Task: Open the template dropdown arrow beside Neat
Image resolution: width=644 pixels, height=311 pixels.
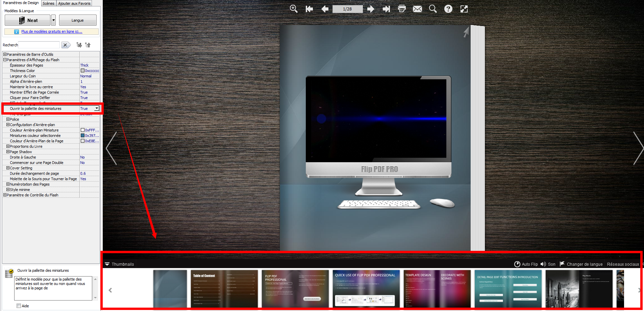Action: point(53,20)
